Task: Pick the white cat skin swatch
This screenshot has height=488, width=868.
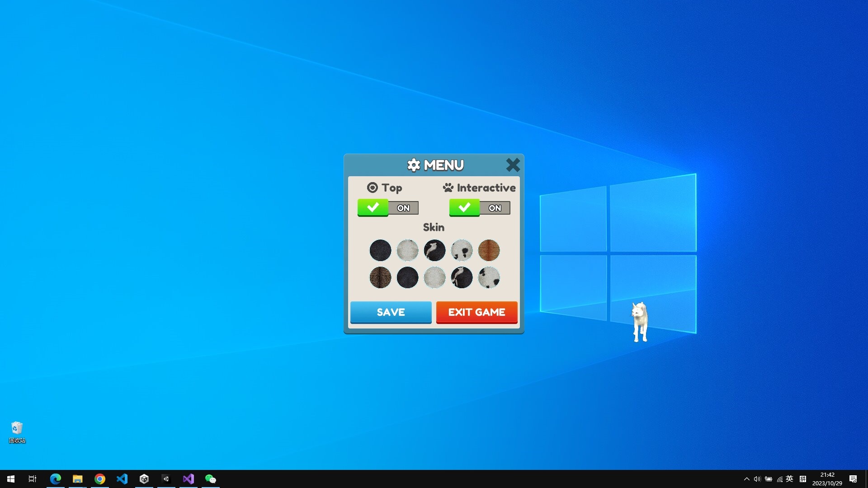Action: coord(407,250)
